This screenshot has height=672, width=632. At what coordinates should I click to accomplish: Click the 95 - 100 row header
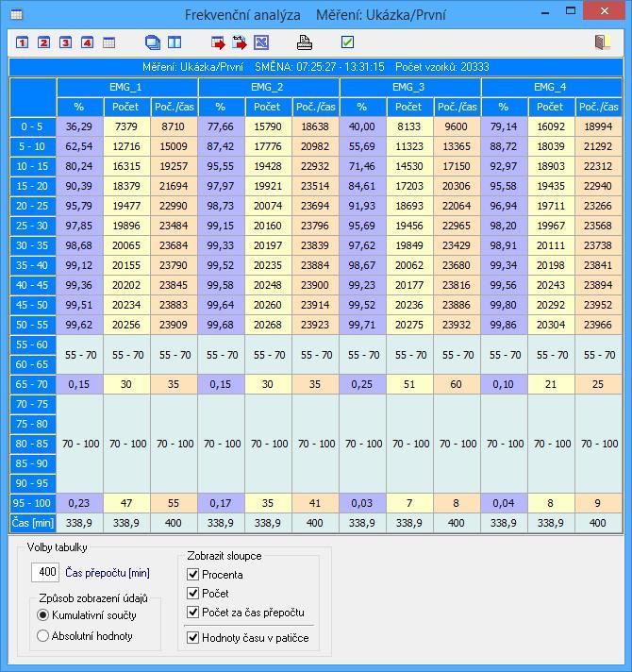[32, 503]
